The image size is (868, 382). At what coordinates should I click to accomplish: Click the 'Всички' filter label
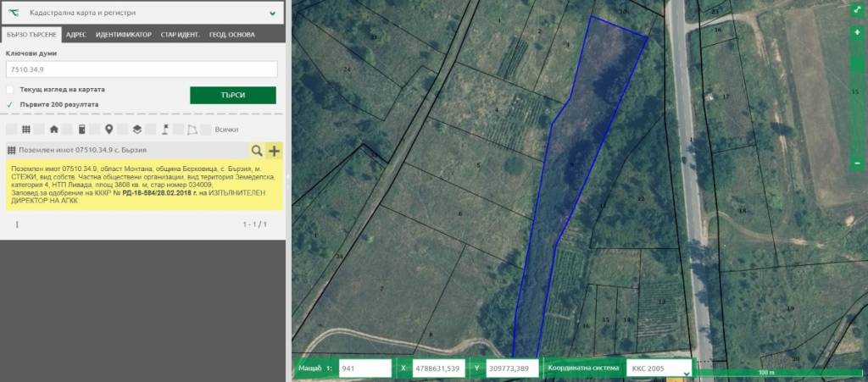(x=226, y=130)
